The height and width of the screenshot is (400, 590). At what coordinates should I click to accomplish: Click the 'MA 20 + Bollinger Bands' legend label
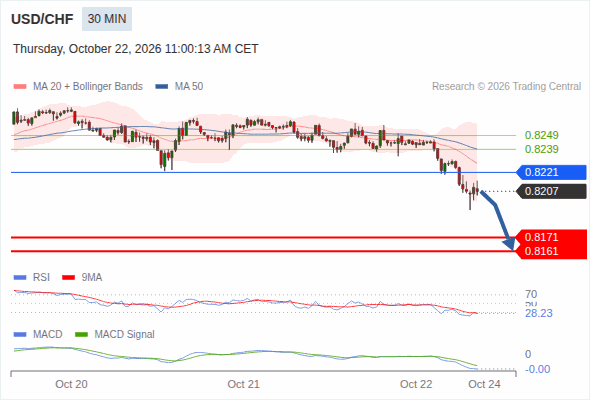[88, 87]
